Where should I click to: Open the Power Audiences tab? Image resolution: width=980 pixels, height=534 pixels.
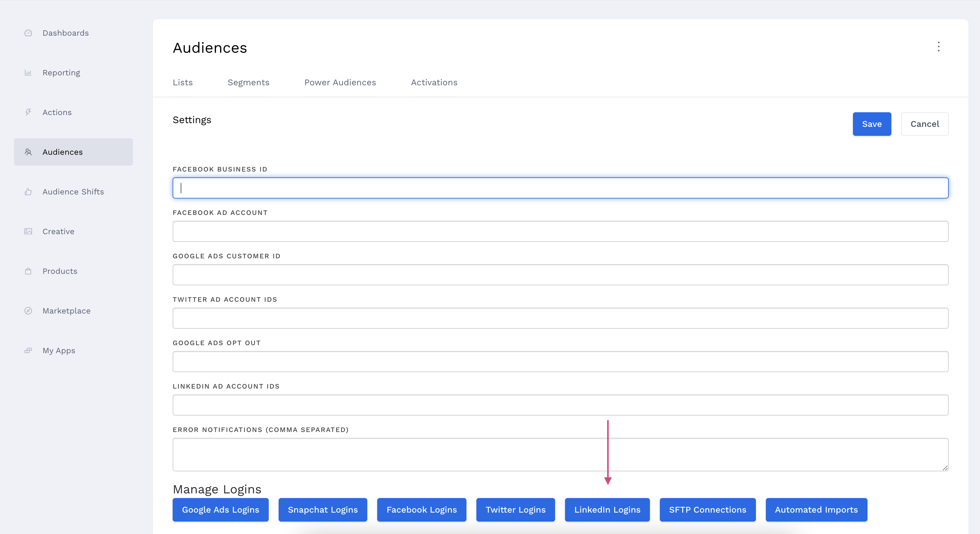click(x=340, y=82)
